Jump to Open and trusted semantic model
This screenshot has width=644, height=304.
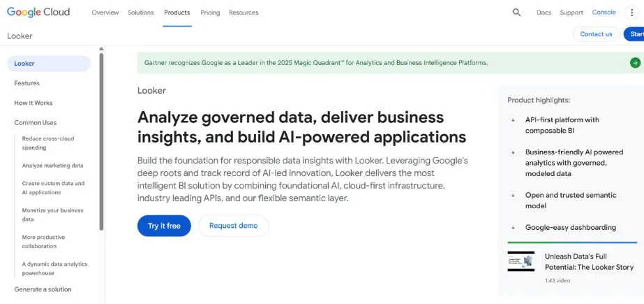tap(571, 201)
